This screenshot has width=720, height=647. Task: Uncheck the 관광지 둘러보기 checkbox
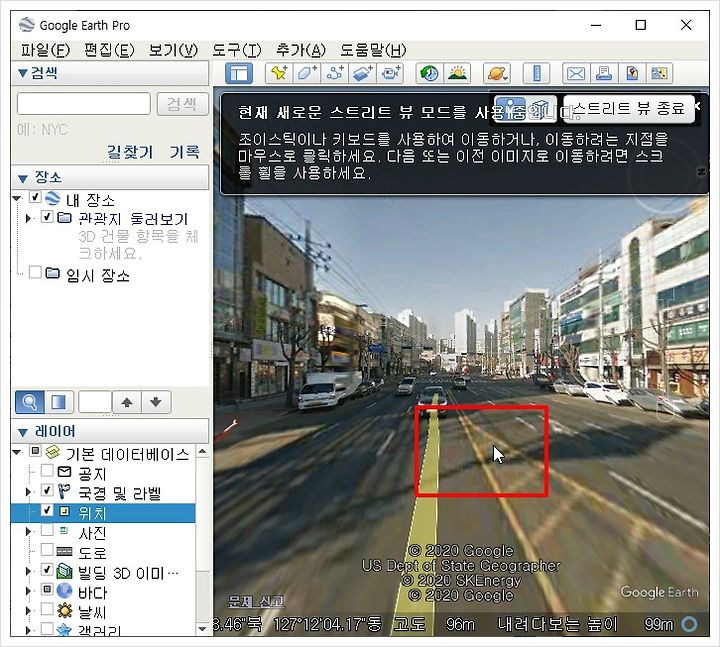(47, 216)
